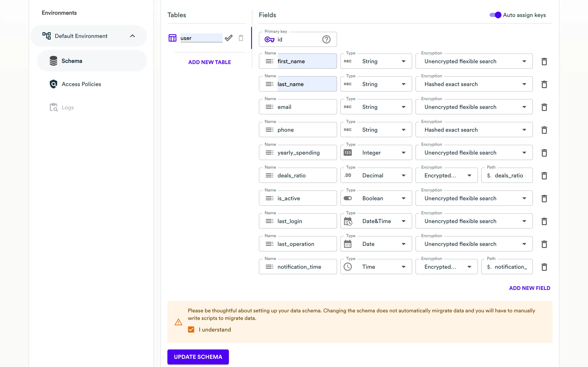
Task: Delete the first_name field with trash icon
Action: (x=544, y=61)
